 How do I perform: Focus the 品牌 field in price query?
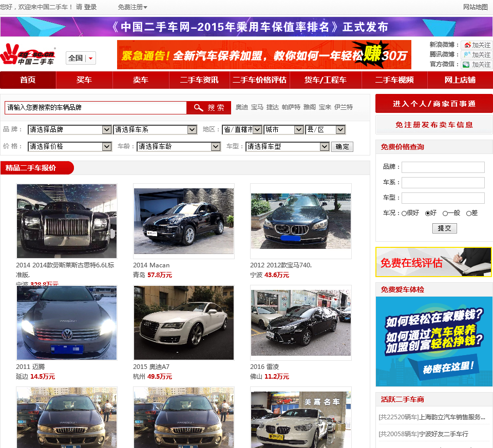[x=443, y=167]
